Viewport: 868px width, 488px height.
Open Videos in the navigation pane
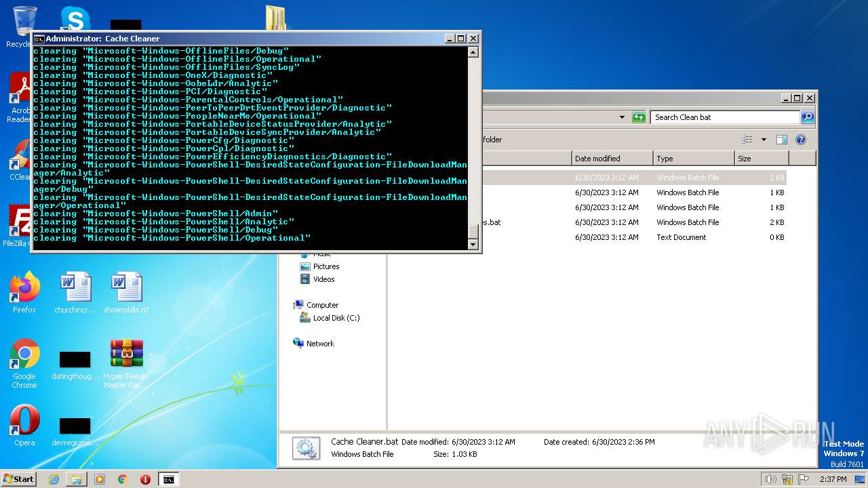(323, 279)
